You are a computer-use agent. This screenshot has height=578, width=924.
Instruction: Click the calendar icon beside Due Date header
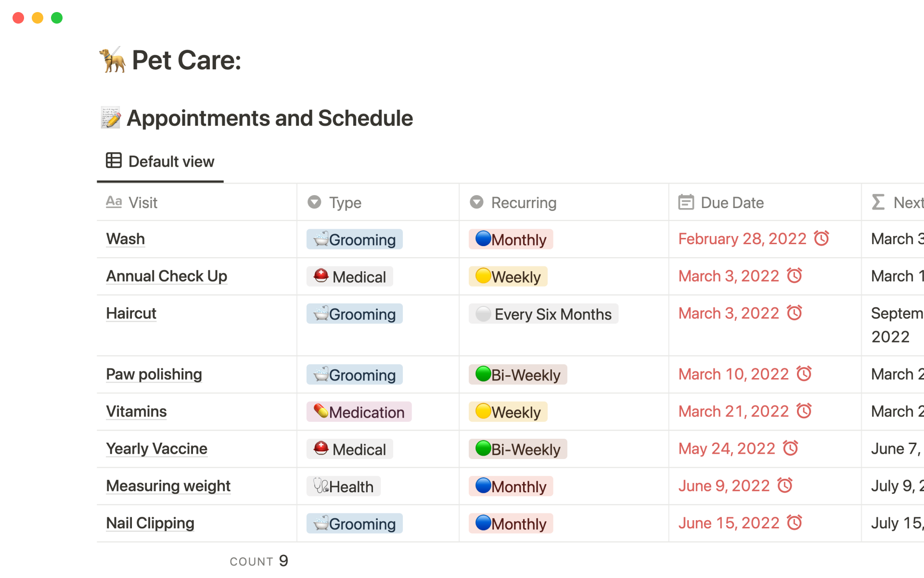685,202
